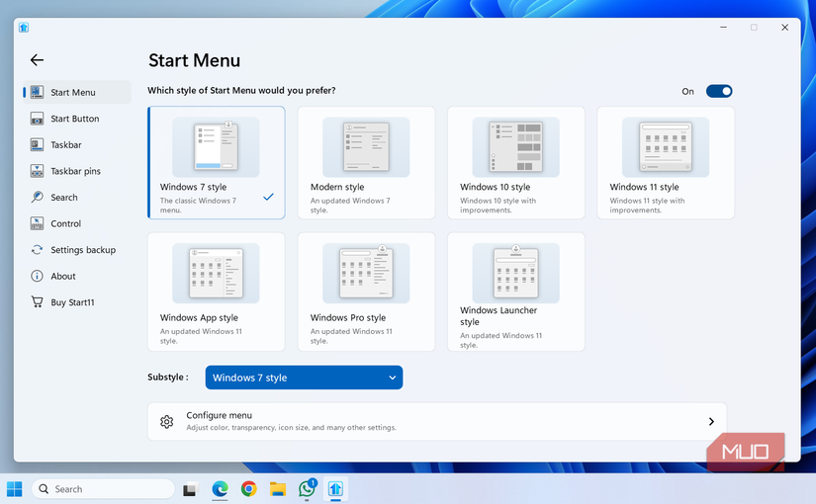Click the checkmark on Windows 7 style
816x504 pixels.
[268, 197]
